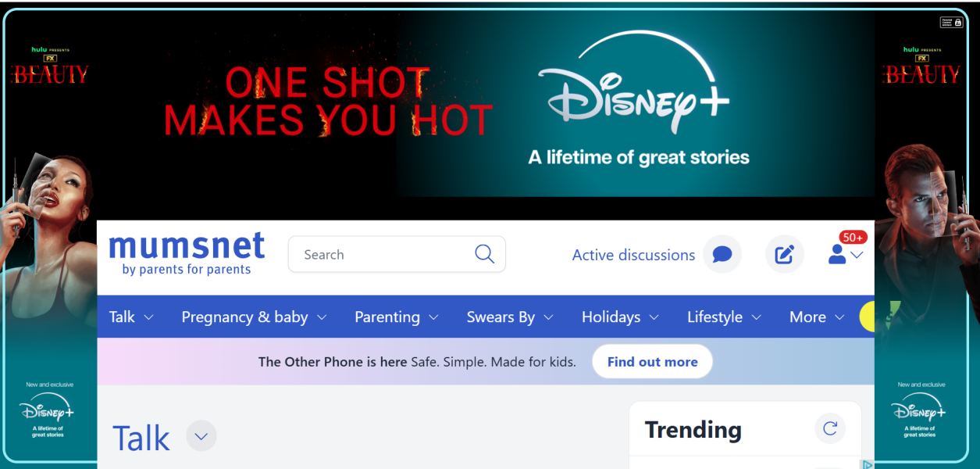This screenshot has width=980, height=469.
Task: Click the ONE SHOT MAKES YOU HOT ad text
Action: click(328, 102)
